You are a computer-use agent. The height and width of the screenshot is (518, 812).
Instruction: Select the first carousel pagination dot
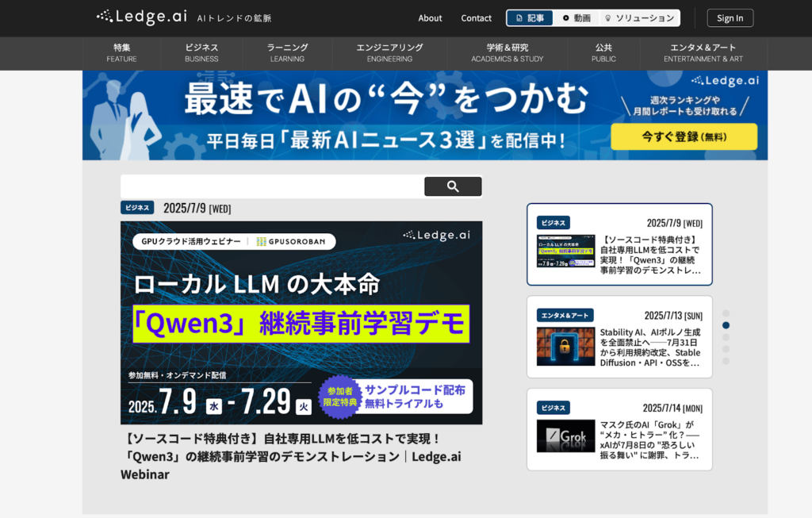(726, 313)
